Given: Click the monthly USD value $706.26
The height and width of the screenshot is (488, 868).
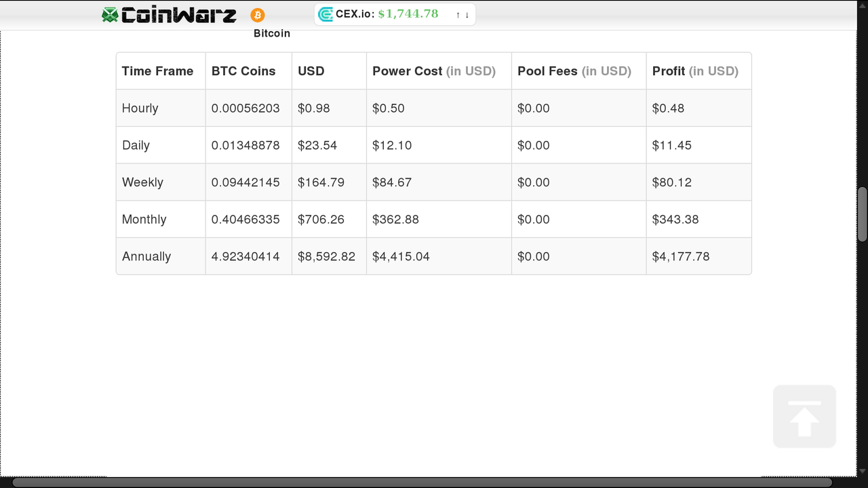Looking at the screenshot, I should click(x=321, y=220).
